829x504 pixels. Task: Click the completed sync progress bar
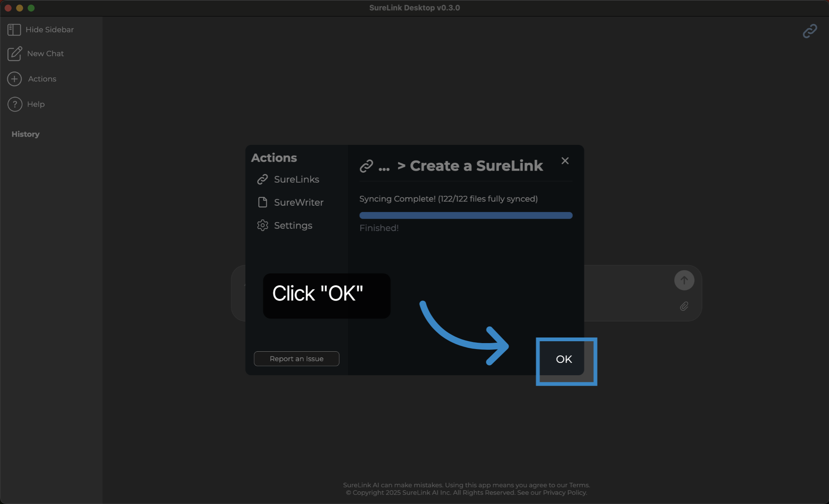(465, 215)
